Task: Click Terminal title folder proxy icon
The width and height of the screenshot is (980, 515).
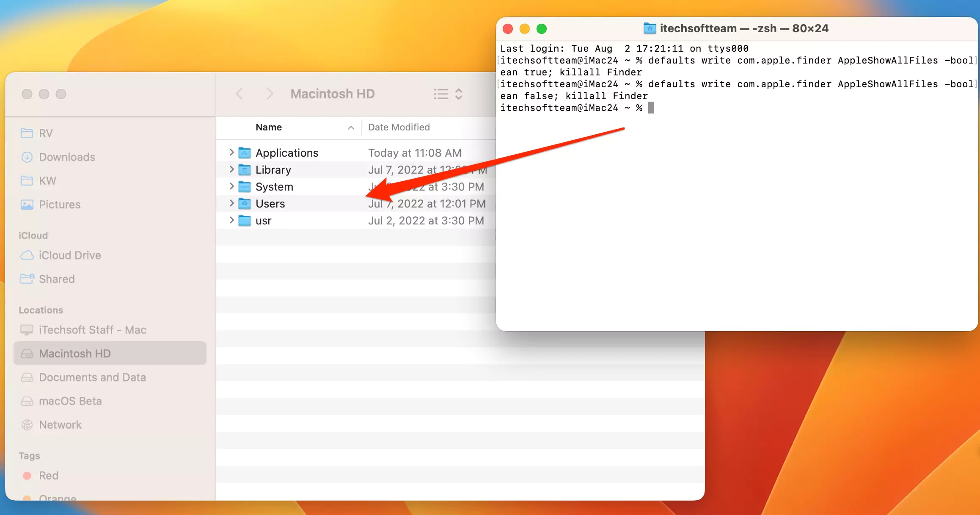Action: (x=650, y=28)
